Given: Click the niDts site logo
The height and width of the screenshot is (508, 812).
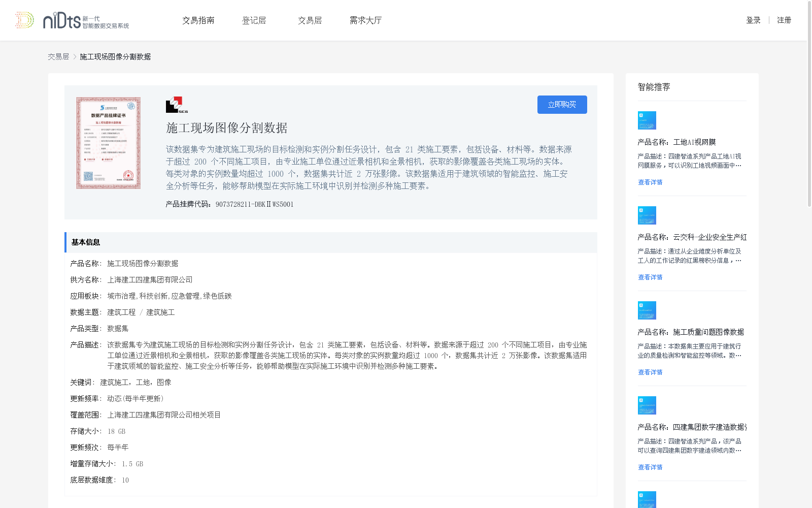Looking at the screenshot, I should pyautogui.click(x=72, y=20).
